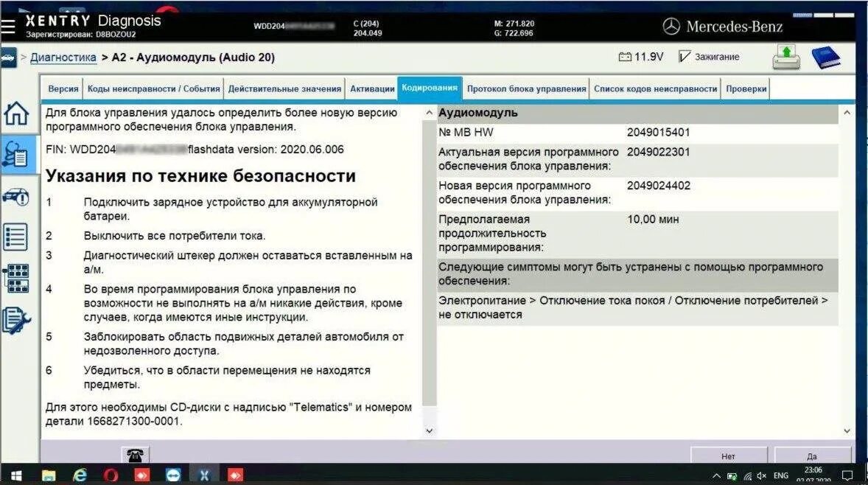Viewport: 868px width, 485px height.
Task: Open the Диагностика breadcrumb link
Action: coord(63,57)
